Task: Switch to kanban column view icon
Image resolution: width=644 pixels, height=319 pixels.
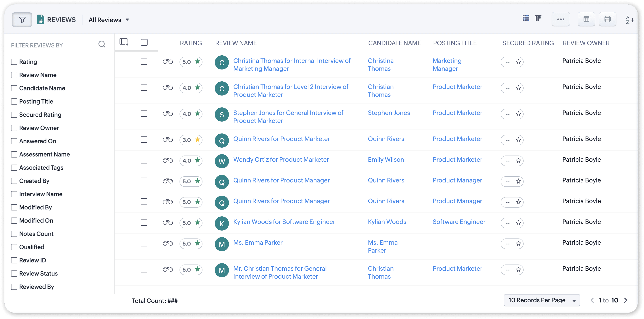Action: point(538,18)
